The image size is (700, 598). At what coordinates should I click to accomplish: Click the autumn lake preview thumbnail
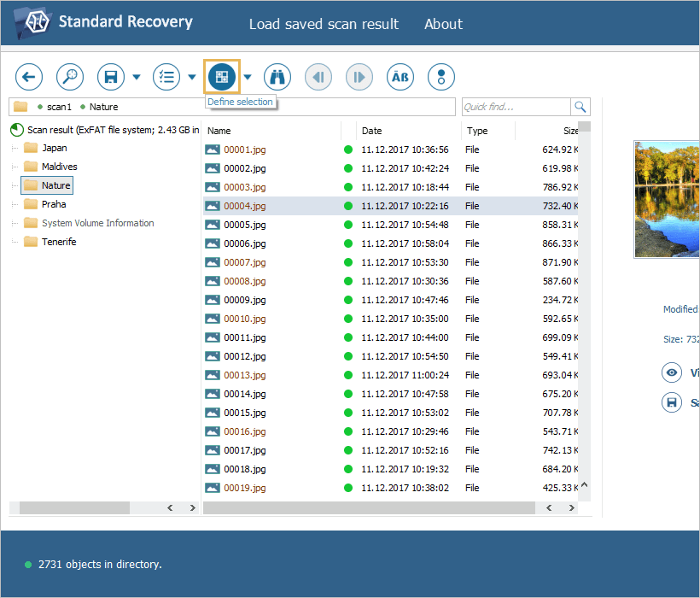tap(667, 199)
